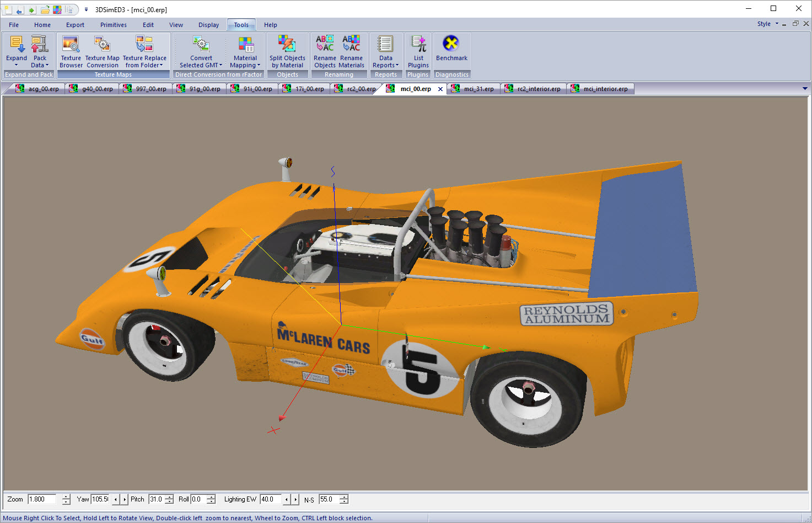This screenshot has width=812, height=523.
Task: Switch to the mci_31.erp document tab
Action: tap(473, 89)
